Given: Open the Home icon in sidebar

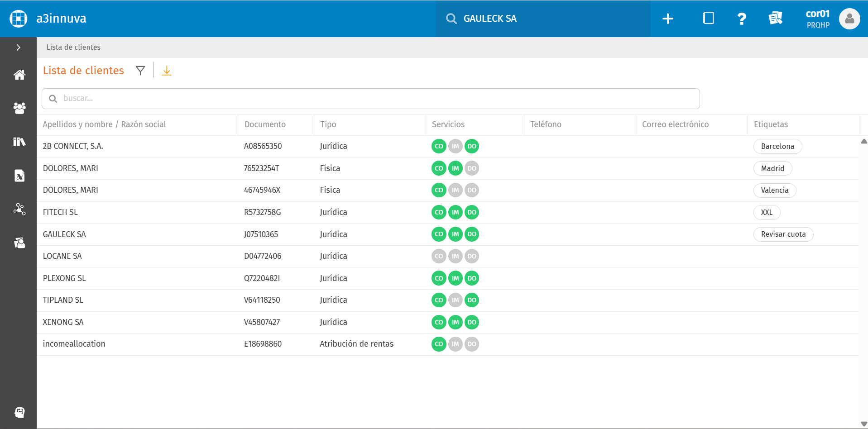Looking at the screenshot, I should pyautogui.click(x=19, y=75).
